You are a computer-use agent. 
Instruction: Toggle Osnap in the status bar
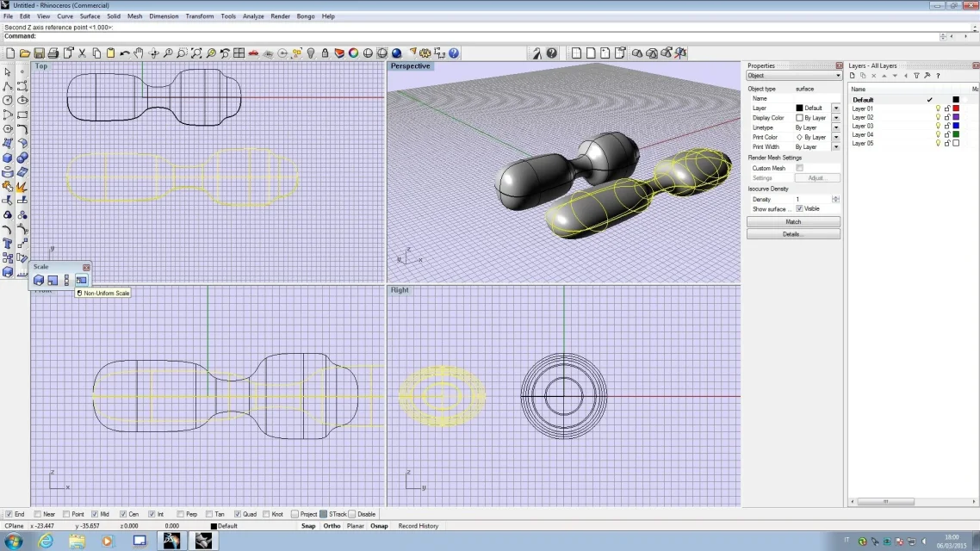380,526
